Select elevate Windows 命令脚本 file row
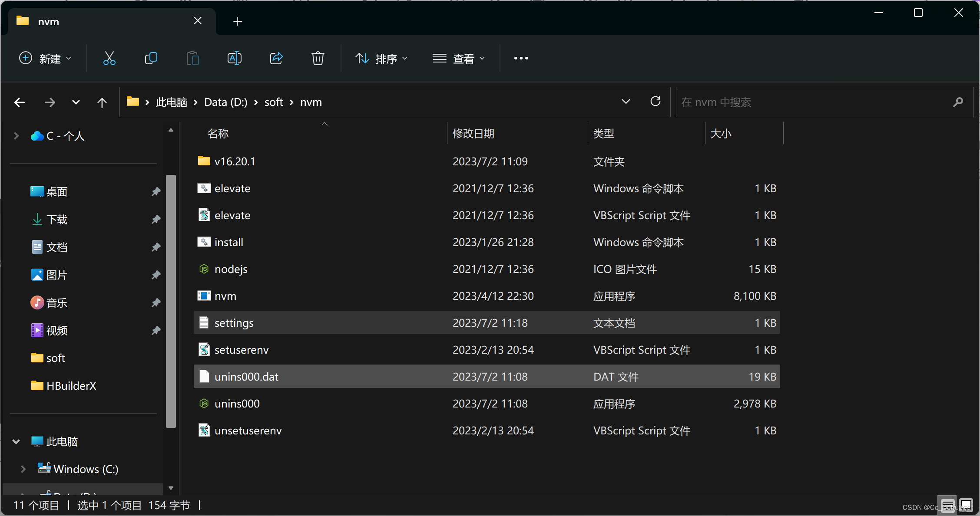Image resolution: width=980 pixels, height=516 pixels. (x=487, y=188)
